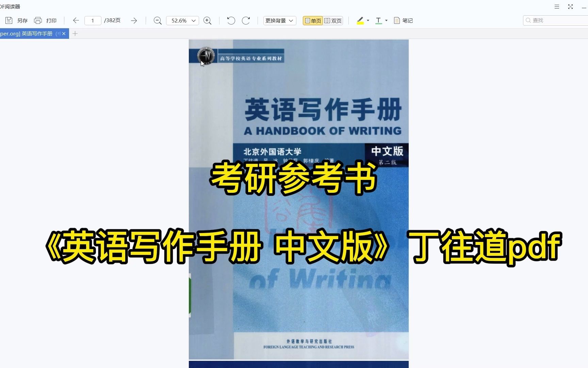Switch to single page (单页) view
This screenshot has height=368, width=588.
313,20
